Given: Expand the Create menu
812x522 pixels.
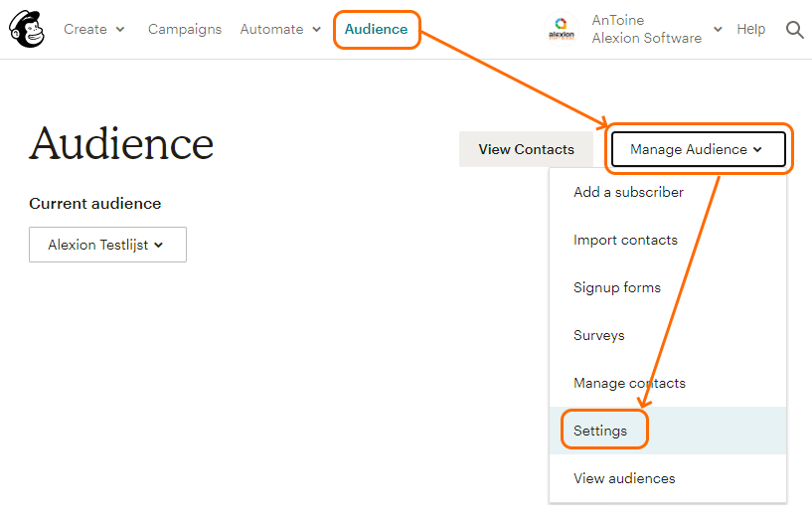Looking at the screenshot, I should coord(93,29).
